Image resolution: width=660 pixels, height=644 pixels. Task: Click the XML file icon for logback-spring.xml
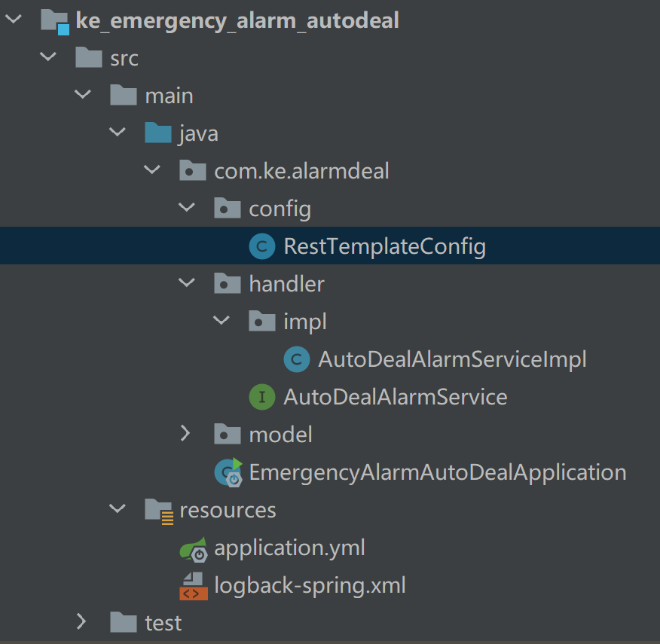pyautogui.click(x=193, y=584)
